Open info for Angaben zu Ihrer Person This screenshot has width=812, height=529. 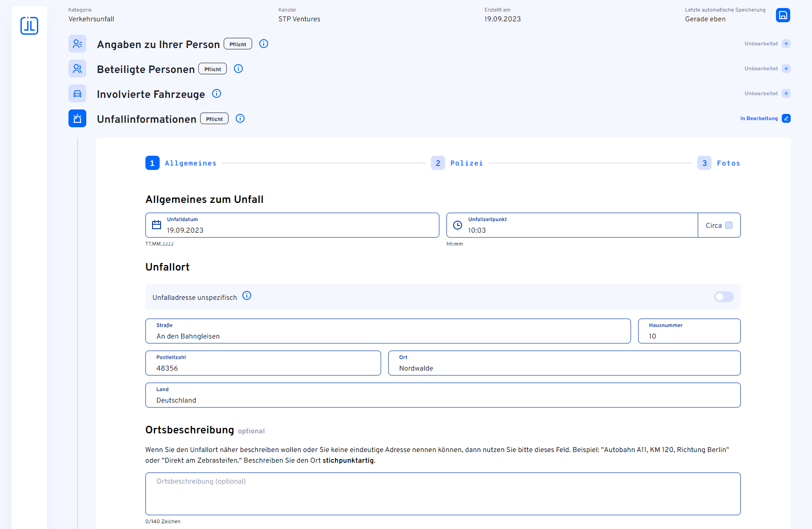coord(264,44)
